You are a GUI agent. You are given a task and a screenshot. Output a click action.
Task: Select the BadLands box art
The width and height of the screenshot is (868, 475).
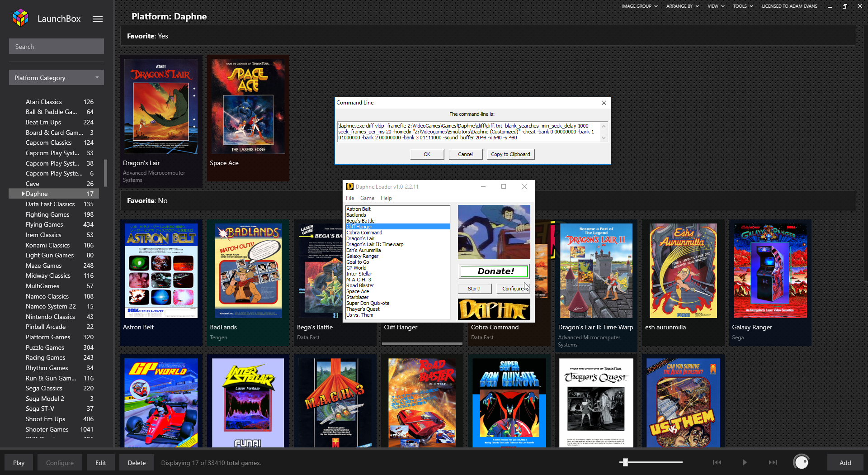click(248, 271)
